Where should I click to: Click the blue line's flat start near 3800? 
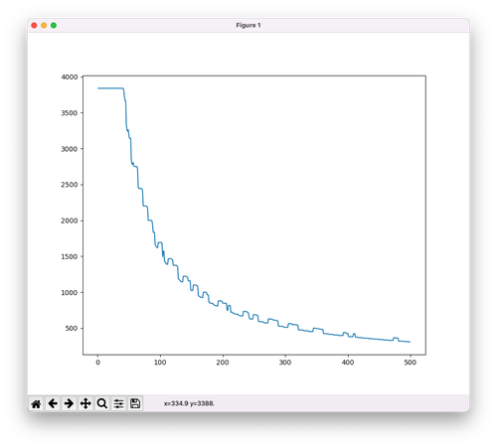point(110,88)
